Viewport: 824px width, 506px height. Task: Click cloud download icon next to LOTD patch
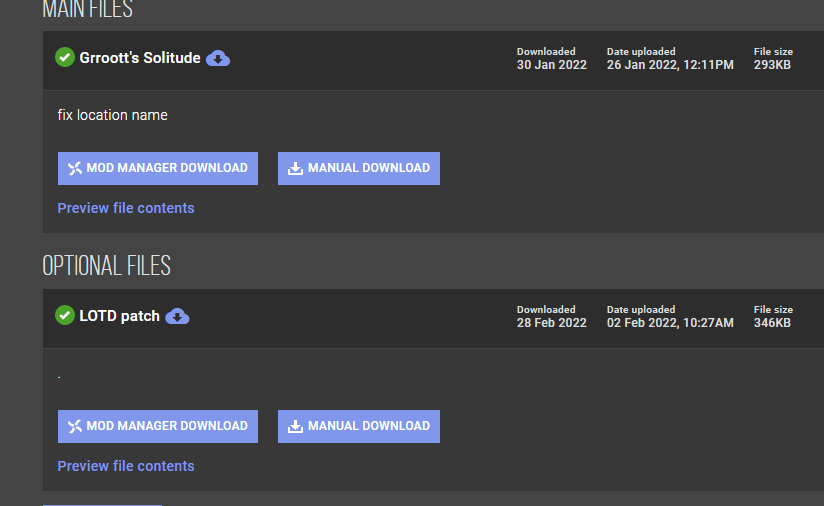pos(177,316)
